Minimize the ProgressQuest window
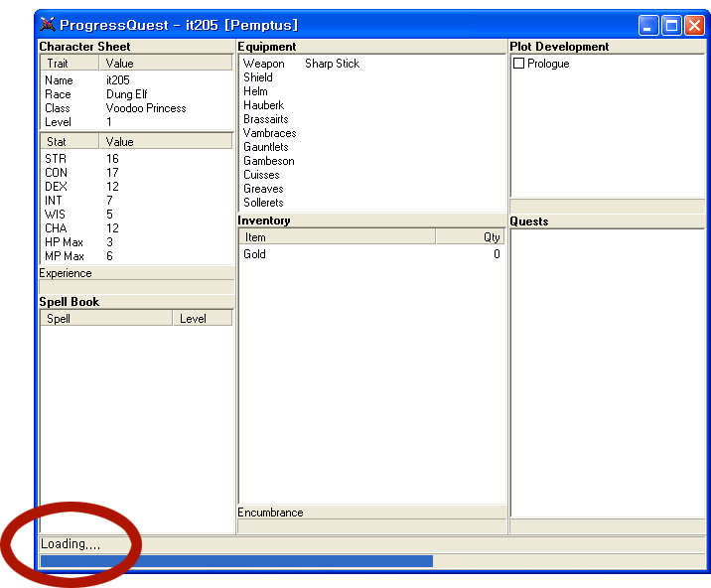The image size is (711, 588). point(648,25)
